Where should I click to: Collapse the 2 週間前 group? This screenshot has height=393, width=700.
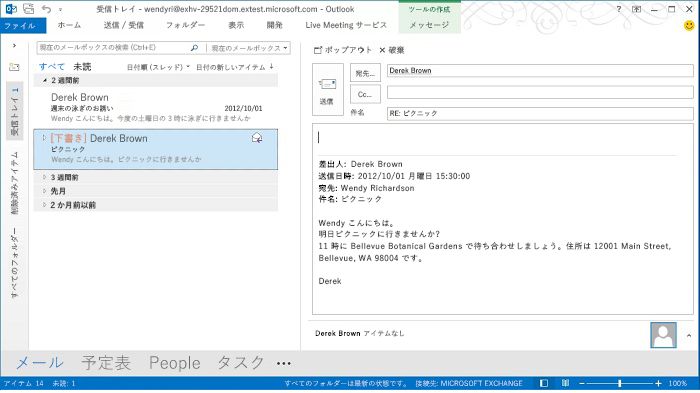pyautogui.click(x=45, y=80)
